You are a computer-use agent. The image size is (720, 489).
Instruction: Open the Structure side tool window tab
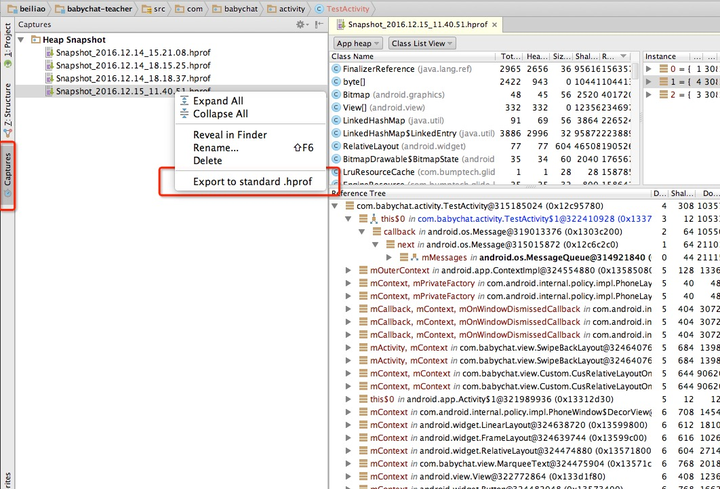[7, 110]
